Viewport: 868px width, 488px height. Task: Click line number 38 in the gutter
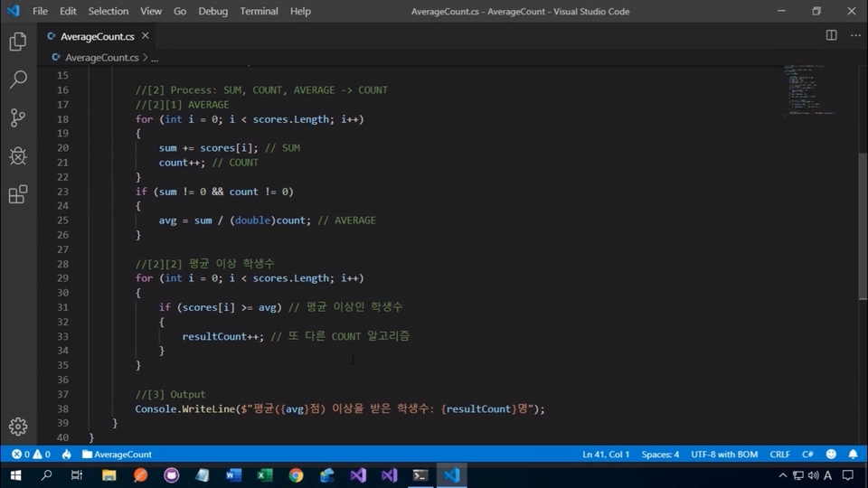[x=62, y=408]
